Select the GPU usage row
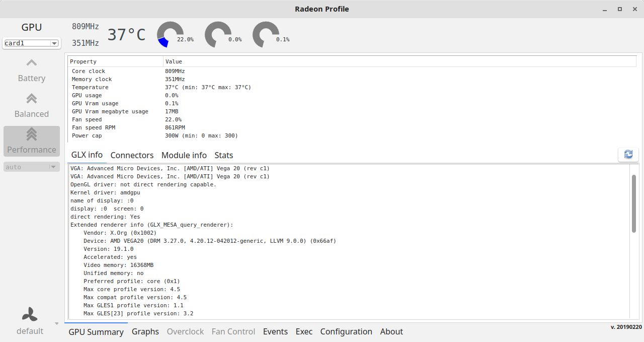 352,95
